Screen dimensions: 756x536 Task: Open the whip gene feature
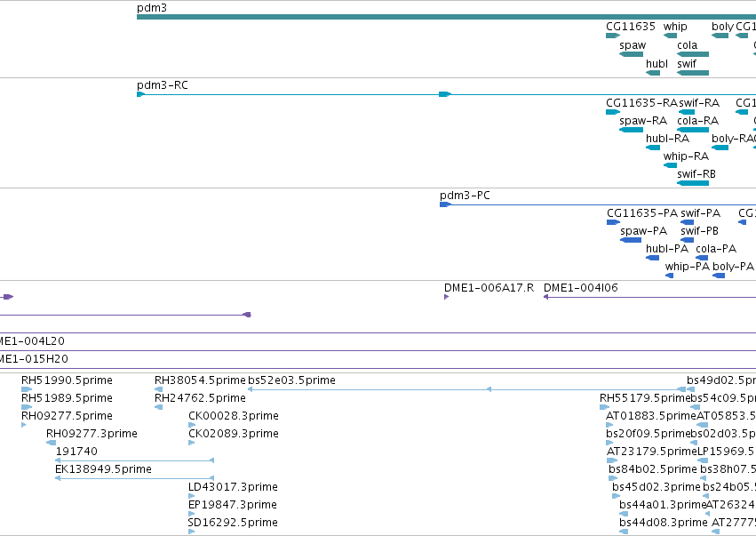click(x=670, y=36)
